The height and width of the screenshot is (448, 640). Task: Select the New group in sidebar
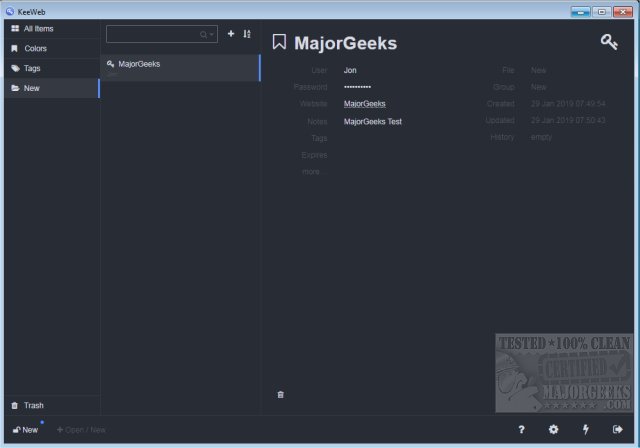click(50, 88)
